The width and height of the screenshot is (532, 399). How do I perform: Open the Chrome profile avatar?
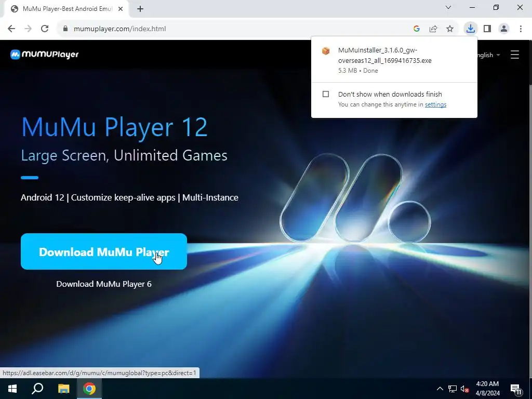click(x=504, y=29)
